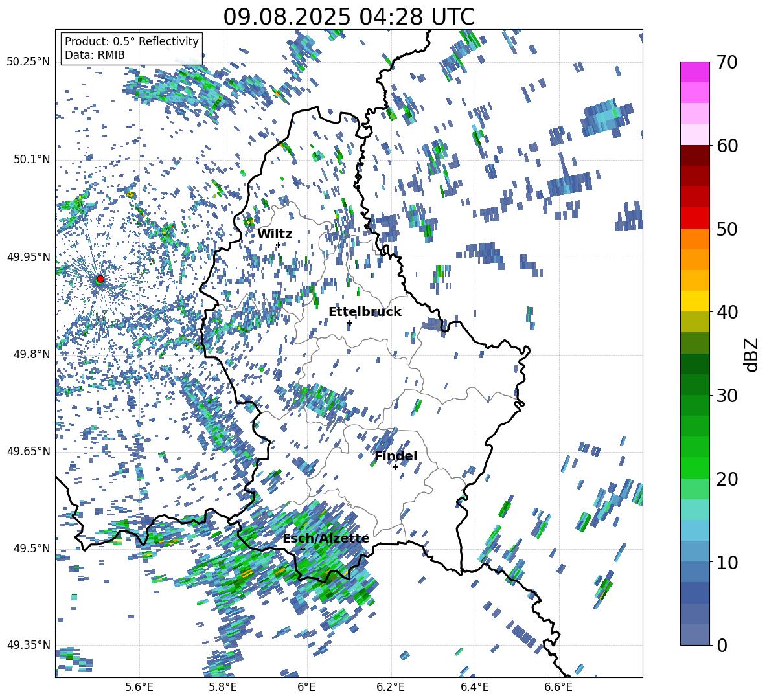Click colorbar tick value 60
767x700 pixels.
(727, 146)
